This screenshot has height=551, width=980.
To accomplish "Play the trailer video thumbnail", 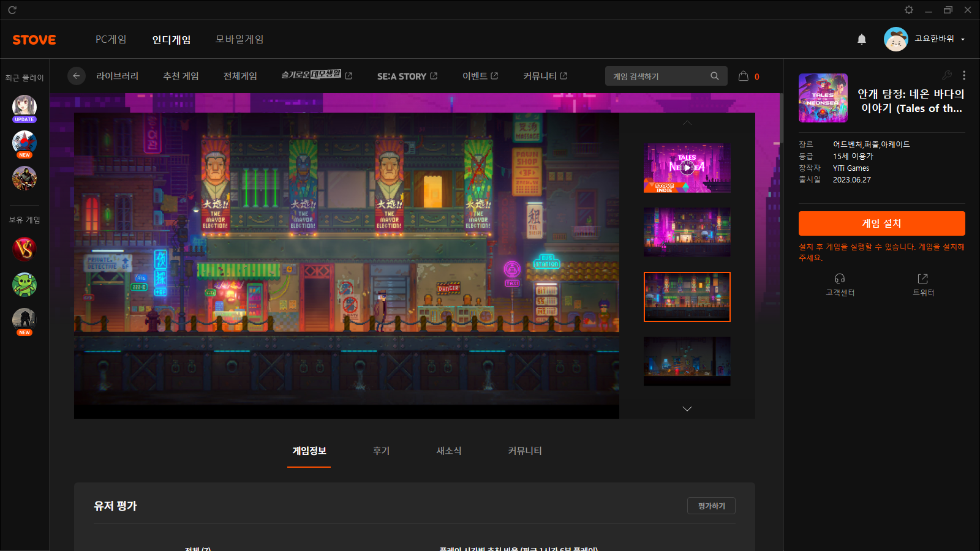I will [687, 168].
